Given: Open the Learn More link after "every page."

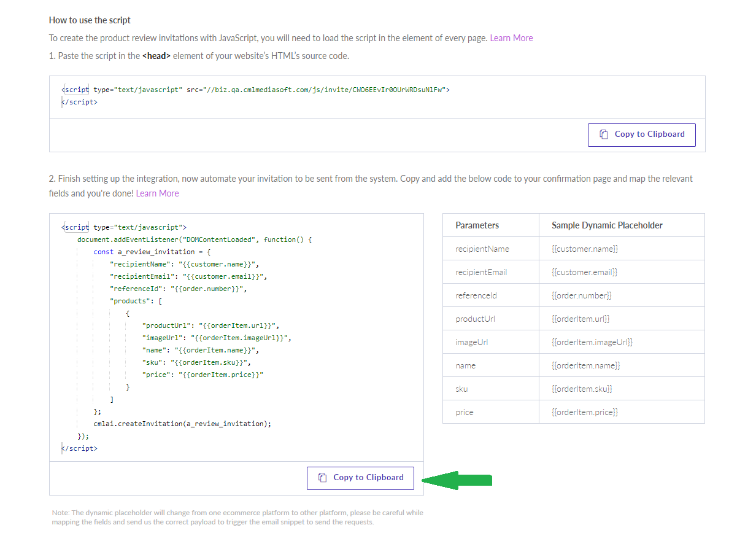Looking at the screenshot, I should point(511,38).
